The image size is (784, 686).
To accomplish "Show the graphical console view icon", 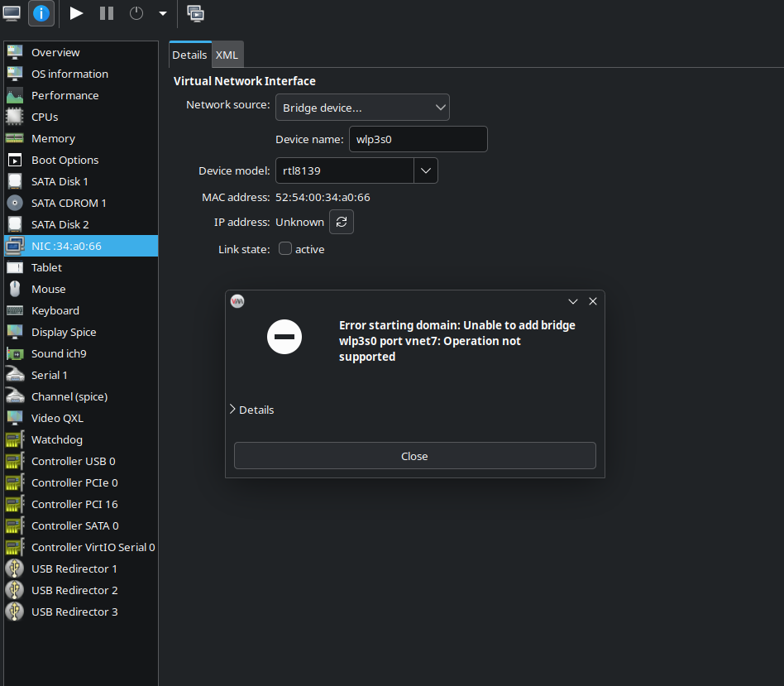I will pos(12,13).
